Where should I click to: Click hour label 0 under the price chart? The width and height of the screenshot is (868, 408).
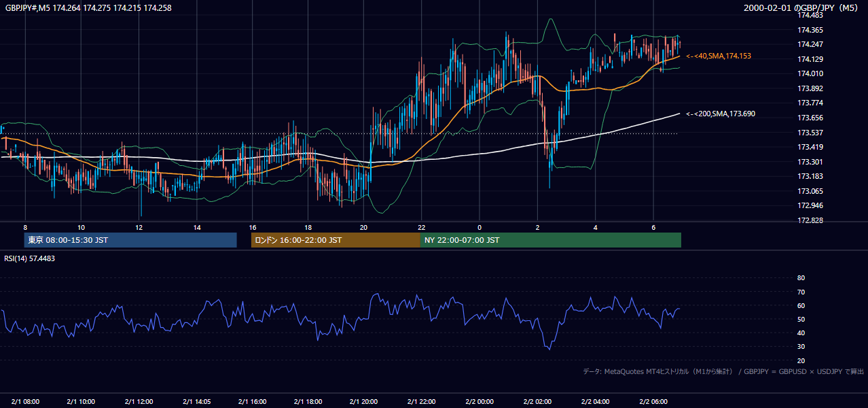pos(480,227)
